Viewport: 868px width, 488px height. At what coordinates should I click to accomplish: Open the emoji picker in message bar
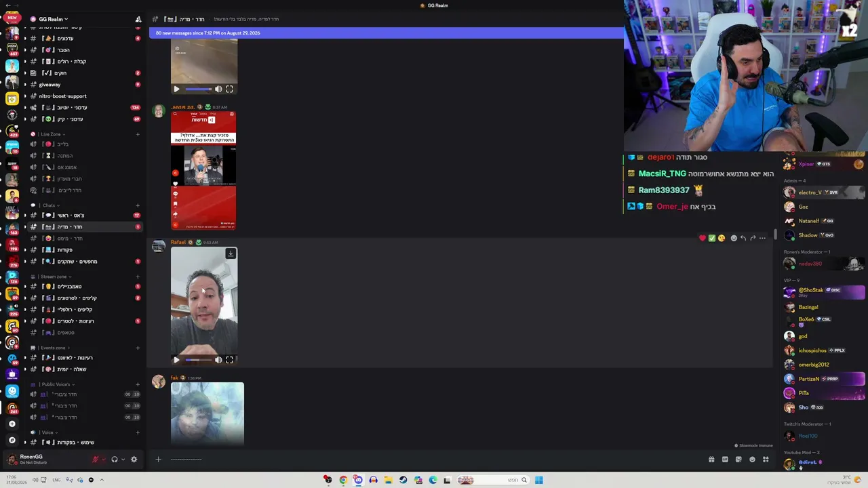click(x=752, y=460)
